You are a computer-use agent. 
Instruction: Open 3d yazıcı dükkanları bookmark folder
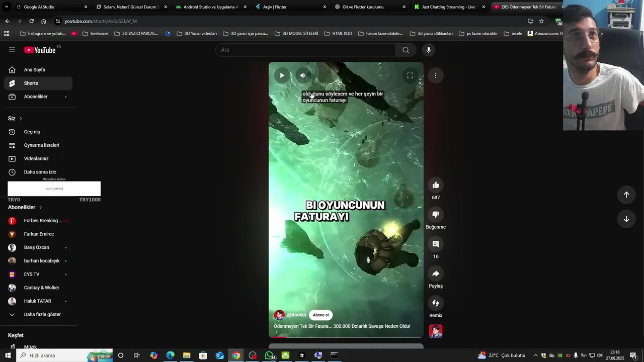pyautogui.click(x=431, y=34)
